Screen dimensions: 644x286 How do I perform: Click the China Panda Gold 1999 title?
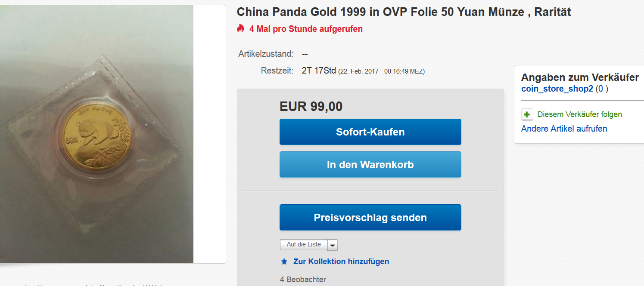click(x=404, y=12)
